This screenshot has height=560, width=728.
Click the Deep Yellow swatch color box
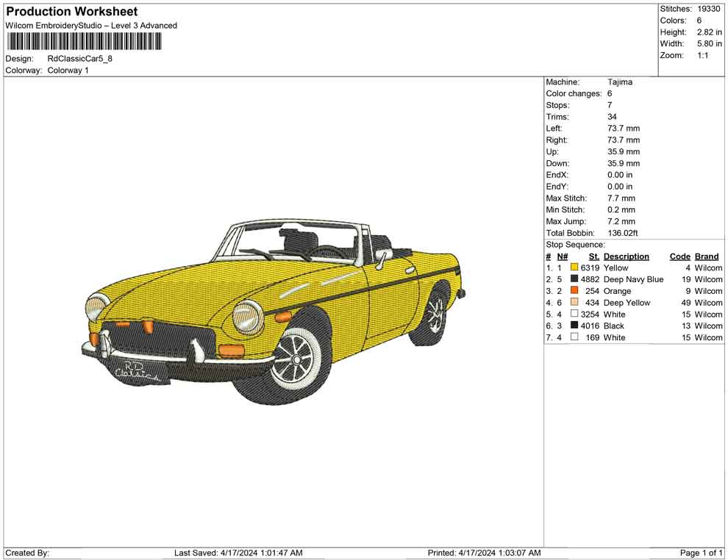click(574, 303)
